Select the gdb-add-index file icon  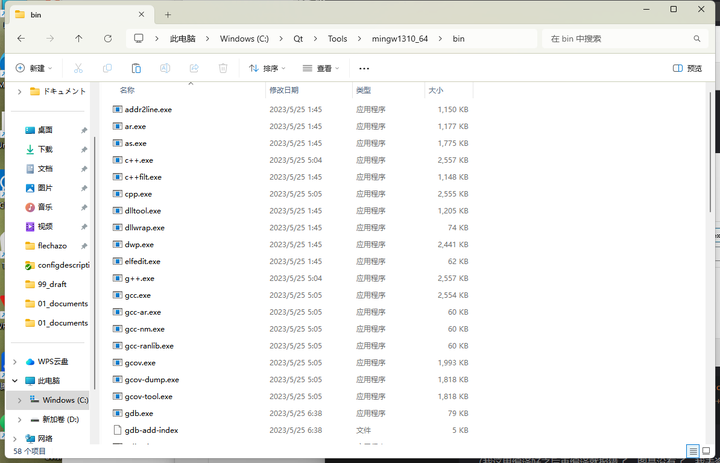click(x=117, y=430)
